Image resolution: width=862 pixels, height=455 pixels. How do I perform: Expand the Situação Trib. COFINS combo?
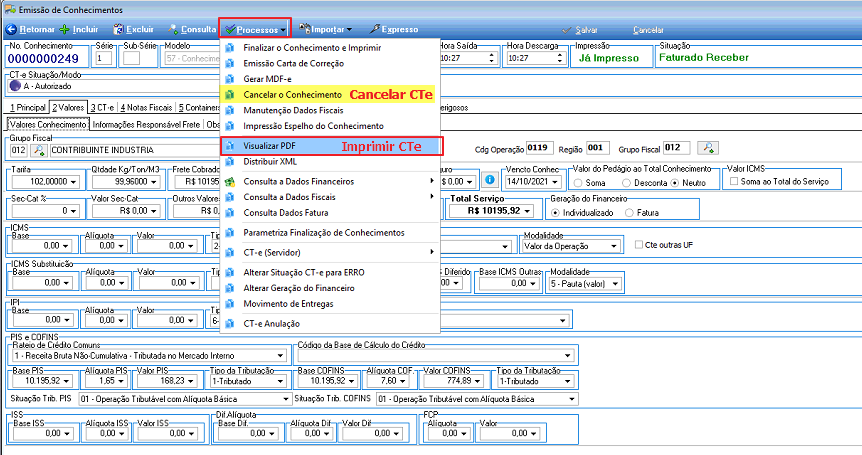click(x=572, y=399)
